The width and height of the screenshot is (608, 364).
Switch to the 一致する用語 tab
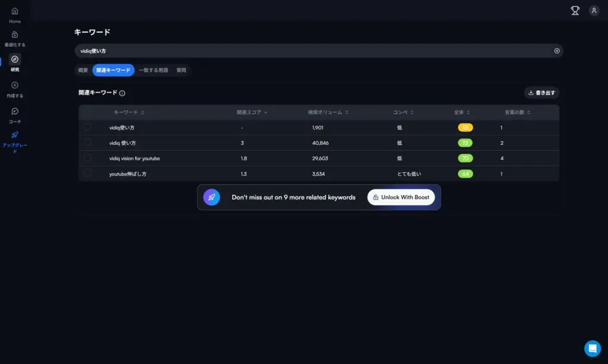[154, 70]
